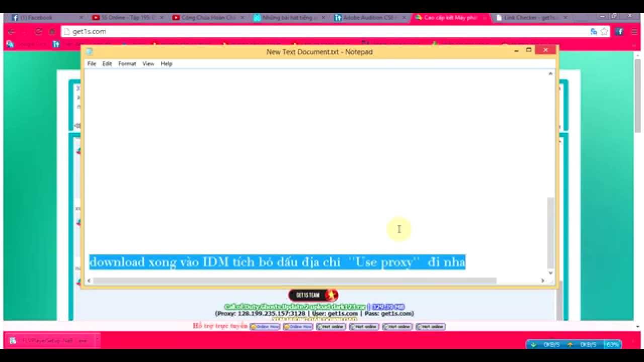Open the Help menu in Notepad
Image resolution: width=644 pixels, height=362 pixels.
click(x=166, y=64)
